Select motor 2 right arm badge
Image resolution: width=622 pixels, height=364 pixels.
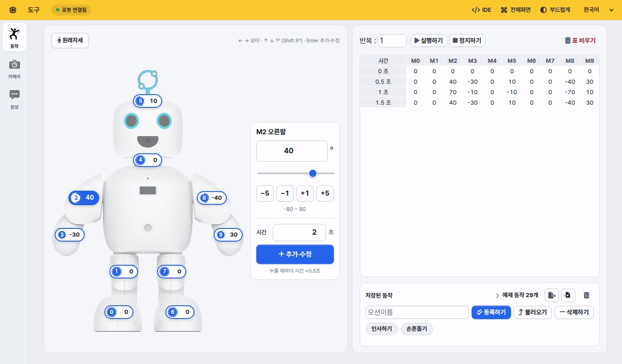pyautogui.click(x=84, y=197)
